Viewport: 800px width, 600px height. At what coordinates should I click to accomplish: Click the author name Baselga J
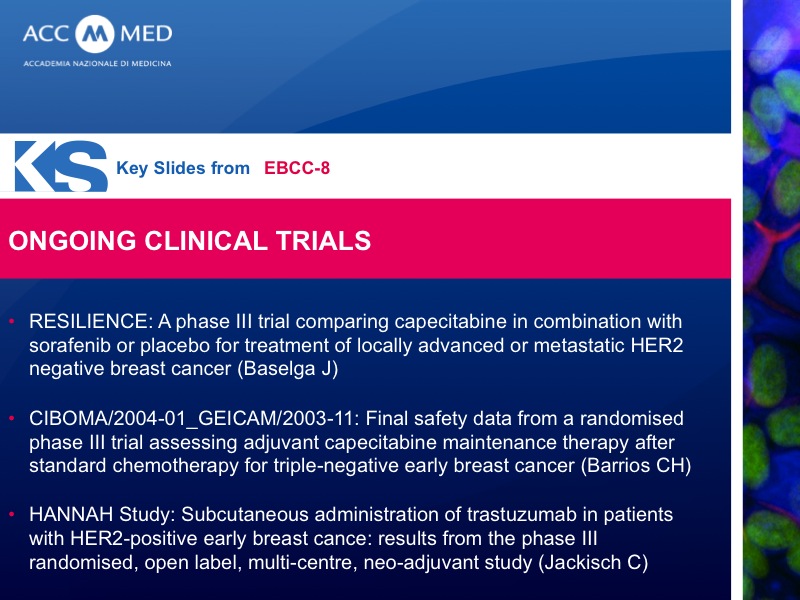click(288, 368)
